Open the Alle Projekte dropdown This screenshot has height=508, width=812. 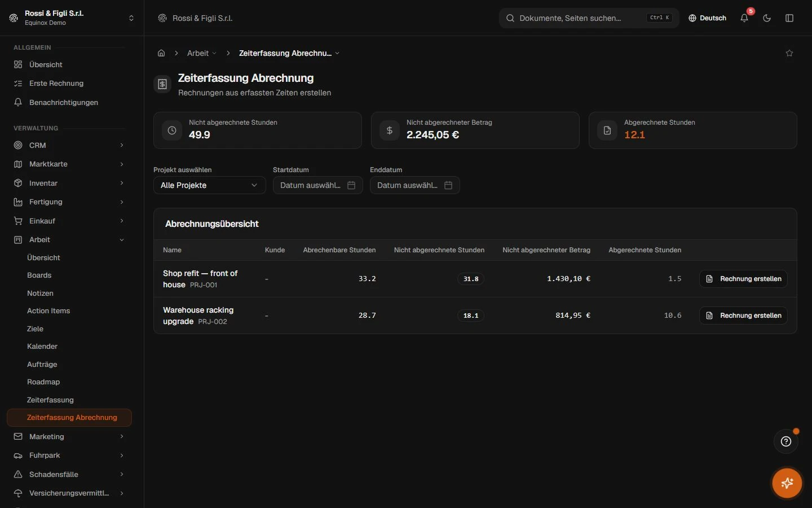click(210, 185)
